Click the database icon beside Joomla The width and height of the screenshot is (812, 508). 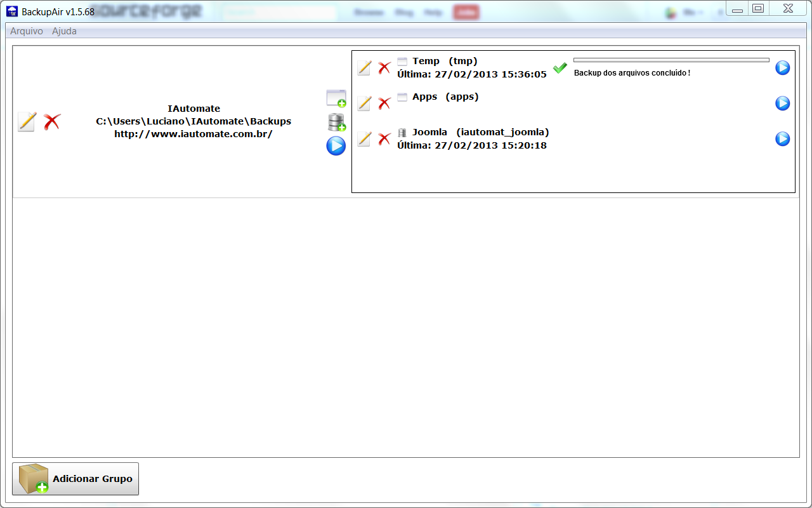(x=402, y=133)
